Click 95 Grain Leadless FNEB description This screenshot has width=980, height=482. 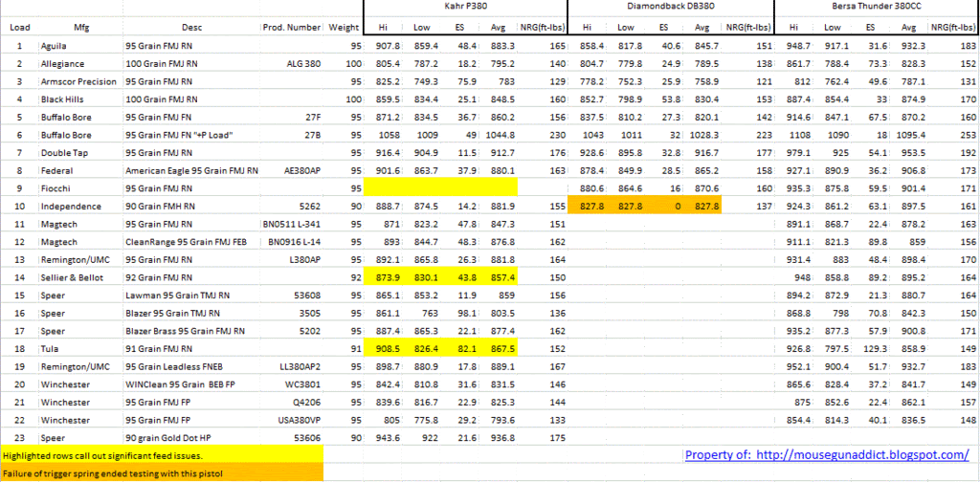[172, 366]
